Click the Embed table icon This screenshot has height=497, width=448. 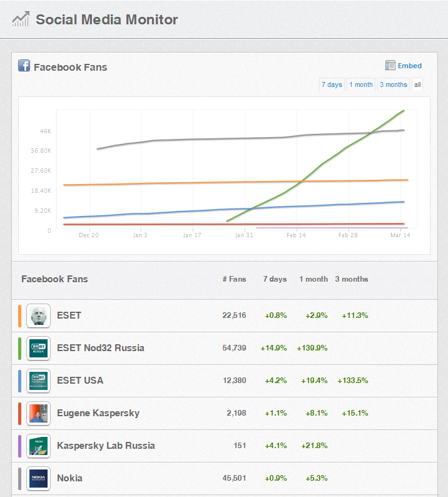click(x=390, y=66)
